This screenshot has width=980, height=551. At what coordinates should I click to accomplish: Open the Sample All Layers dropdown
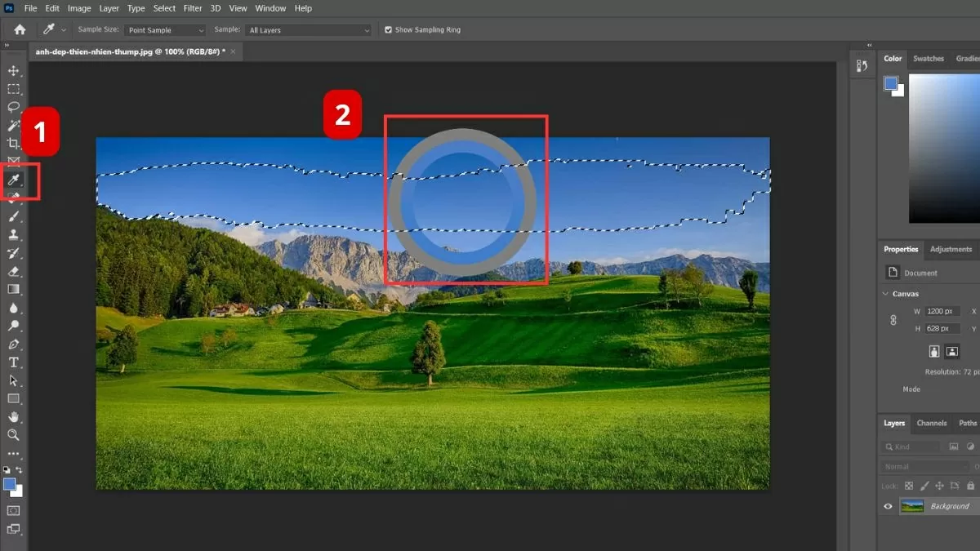309,30
